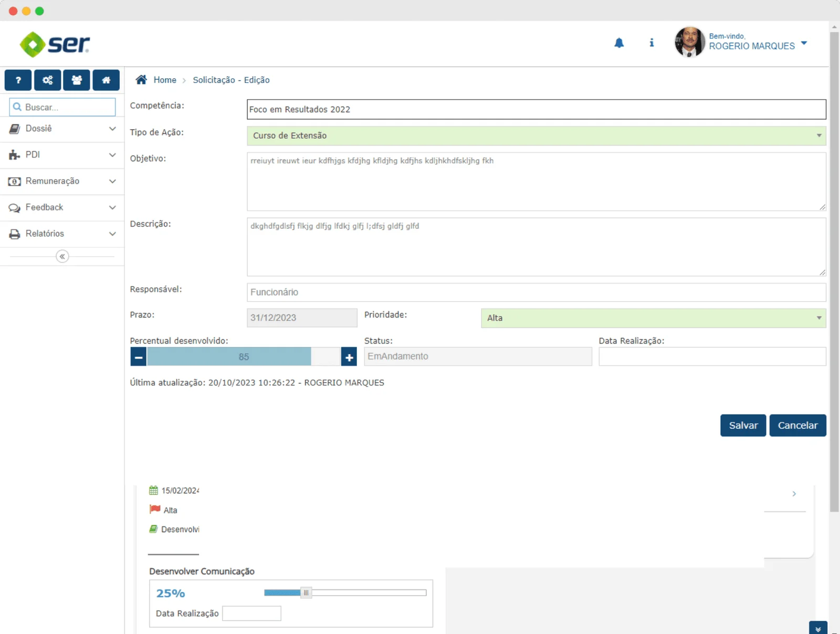This screenshot has width=840, height=634.
Task: Decrease percentual with the minus button
Action: coord(139,357)
